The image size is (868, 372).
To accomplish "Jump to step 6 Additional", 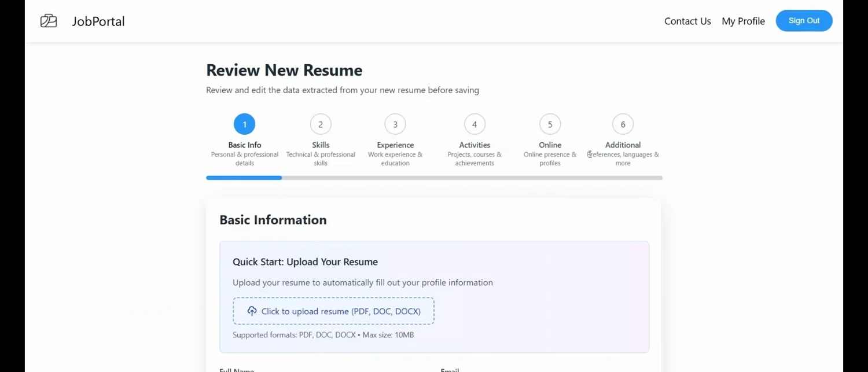I will tap(623, 124).
